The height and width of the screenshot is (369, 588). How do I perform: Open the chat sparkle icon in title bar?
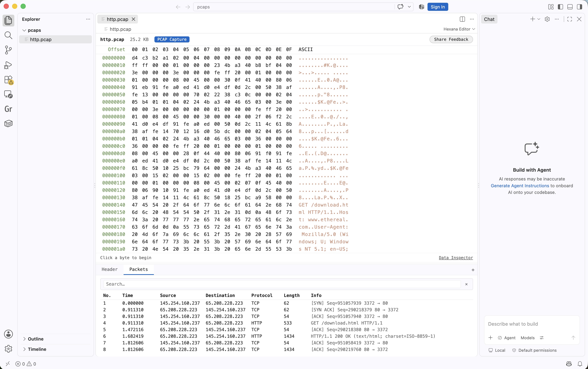pyautogui.click(x=401, y=7)
